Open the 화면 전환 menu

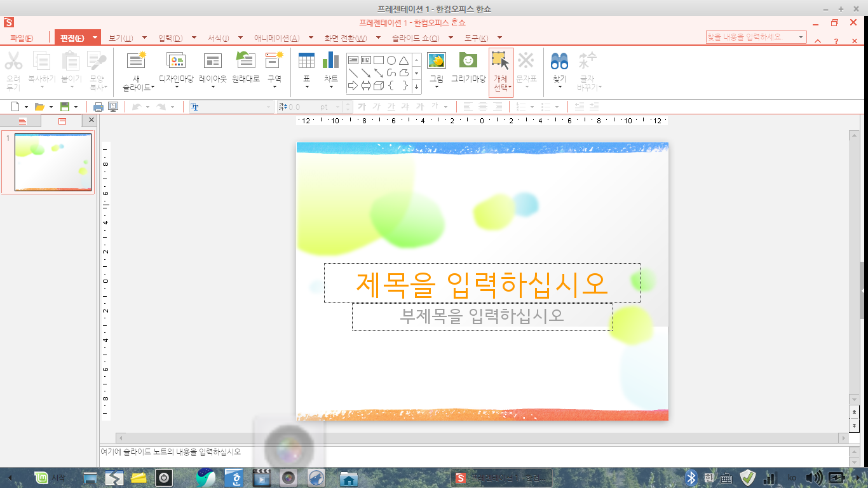[x=347, y=38]
